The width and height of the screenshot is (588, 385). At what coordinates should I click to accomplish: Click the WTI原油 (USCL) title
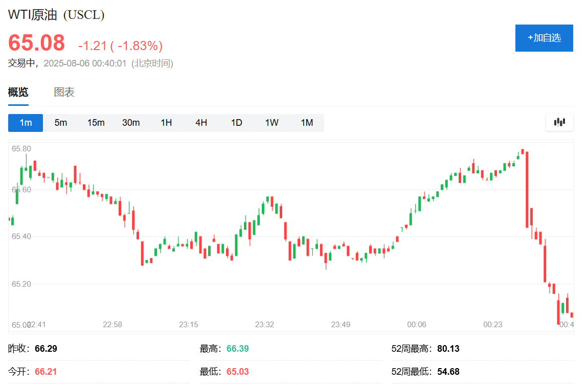click(56, 15)
